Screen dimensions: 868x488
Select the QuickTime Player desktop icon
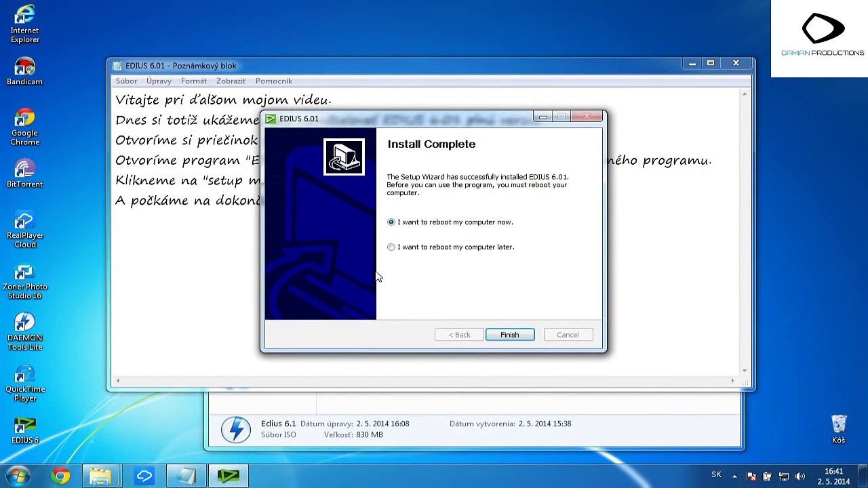pyautogui.click(x=25, y=384)
